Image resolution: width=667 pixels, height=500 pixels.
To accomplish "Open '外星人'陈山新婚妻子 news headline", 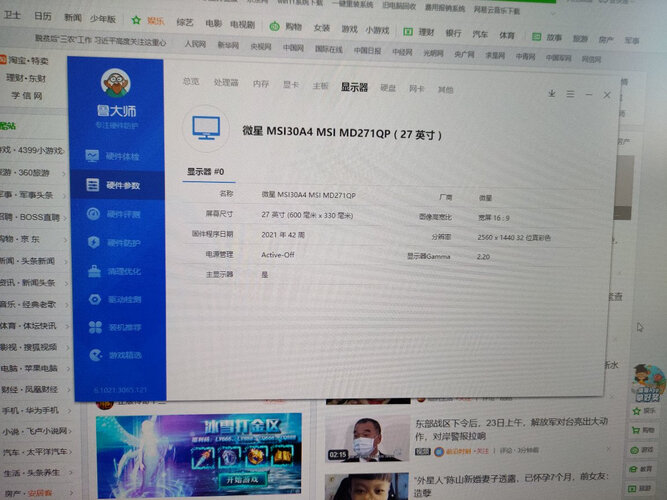I will coord(511,484).
